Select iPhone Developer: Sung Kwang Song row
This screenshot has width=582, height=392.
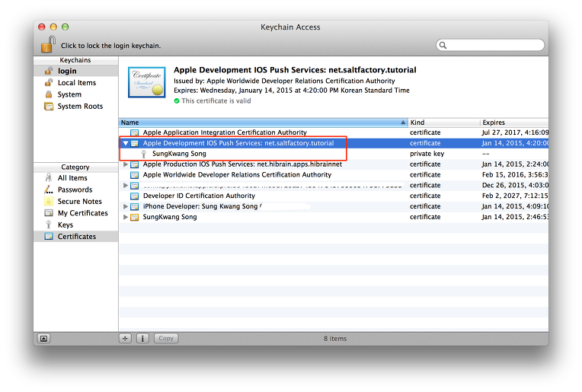334,206
